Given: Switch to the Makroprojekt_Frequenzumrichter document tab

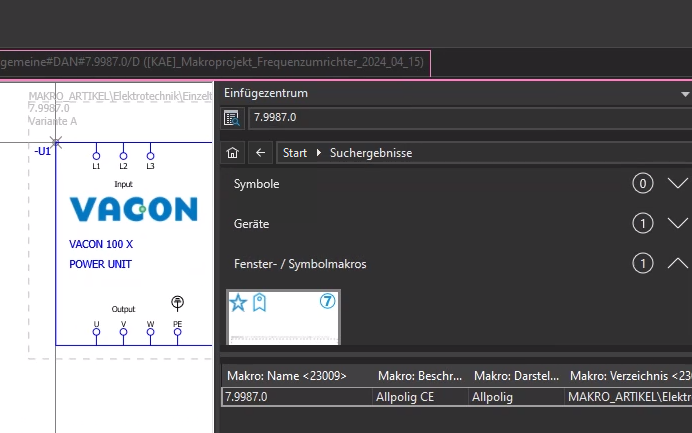Looking at the screenshot, I should pyautogui.click(x=214, y=62).
